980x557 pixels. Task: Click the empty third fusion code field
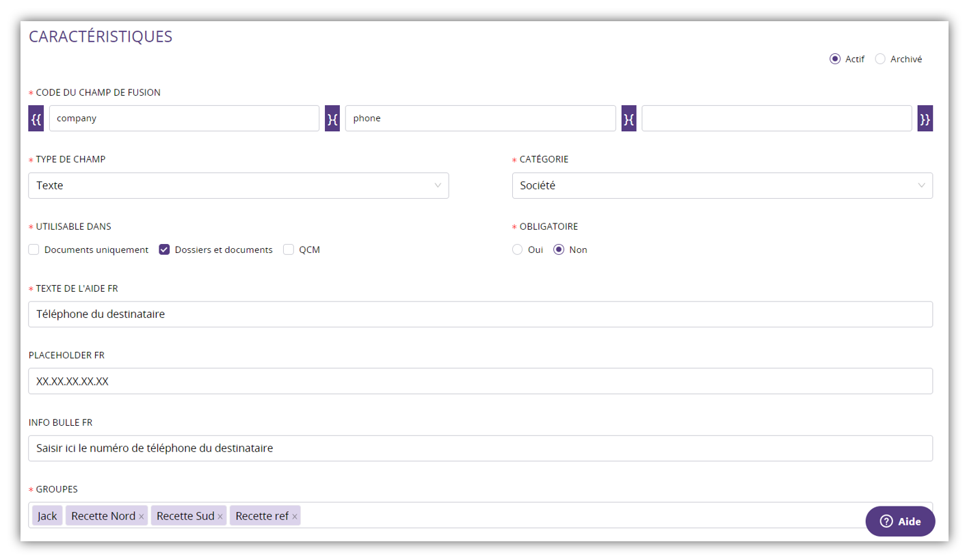[x=776, y=118]
